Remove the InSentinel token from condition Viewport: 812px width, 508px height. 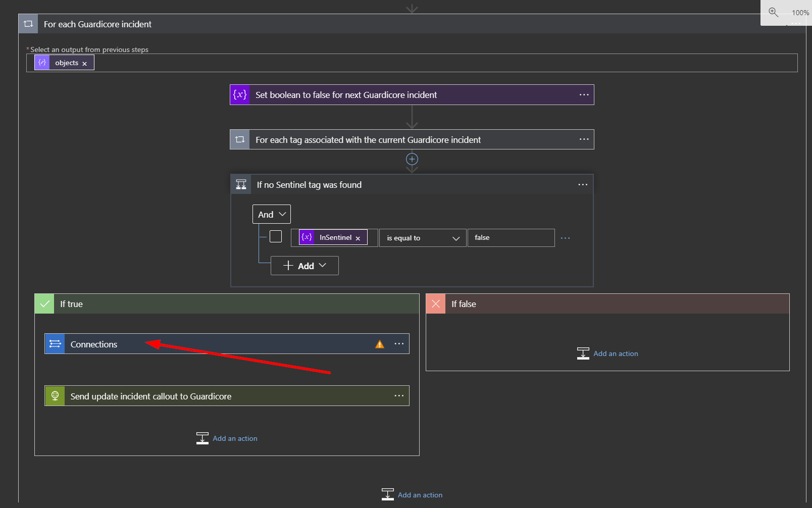tap(358, 238)
